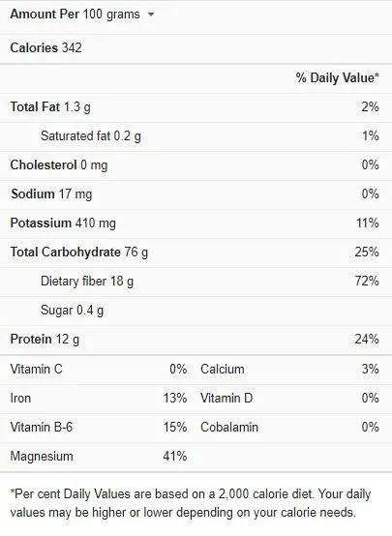Click the Sugar 0.4 g entry

pyautogui.click(x=72, y=311)
